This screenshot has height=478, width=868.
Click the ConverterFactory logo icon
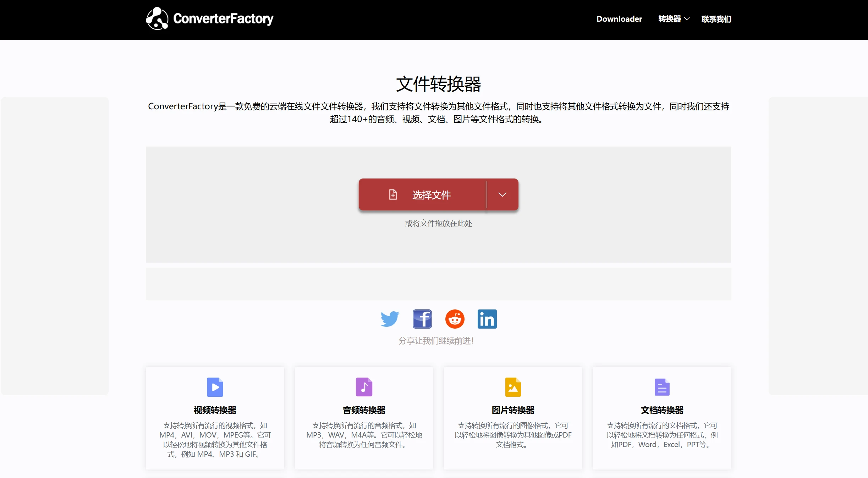point(157,18)
